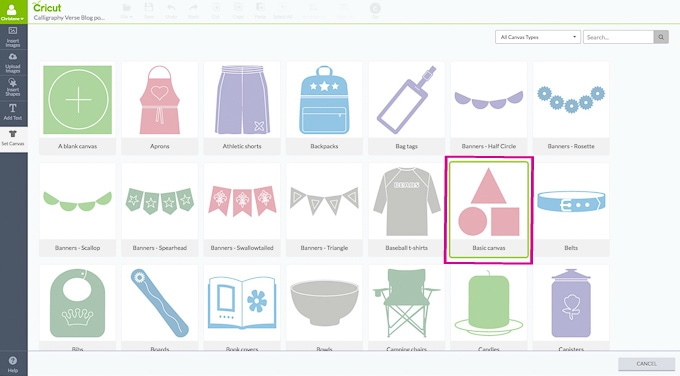Open the Help icon in sidebar
The width and height of the screenshot is (680, 376).
[13, 364]
